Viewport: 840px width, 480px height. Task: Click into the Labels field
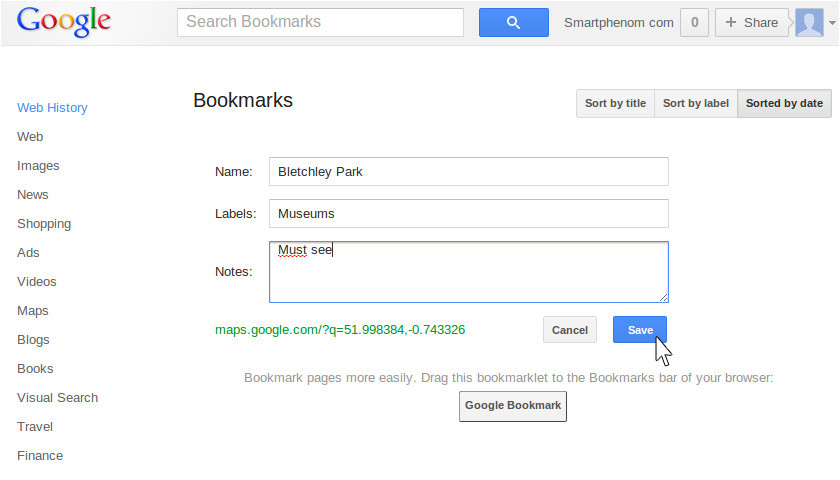click(x=469, y=213)
